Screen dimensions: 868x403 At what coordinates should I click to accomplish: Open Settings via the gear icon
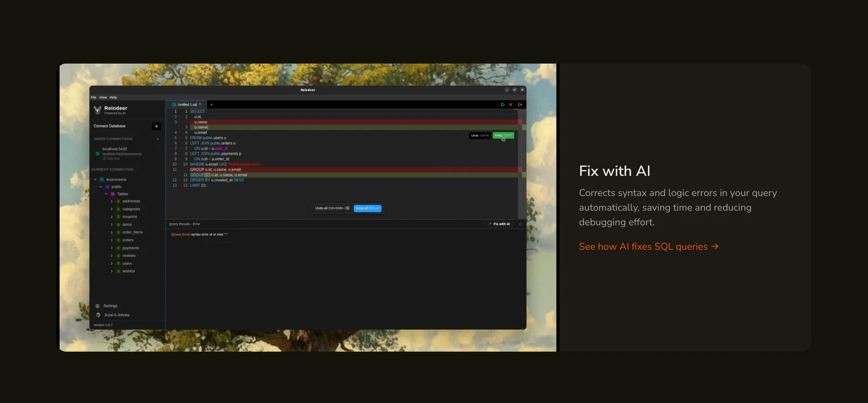tap(98, 306)
